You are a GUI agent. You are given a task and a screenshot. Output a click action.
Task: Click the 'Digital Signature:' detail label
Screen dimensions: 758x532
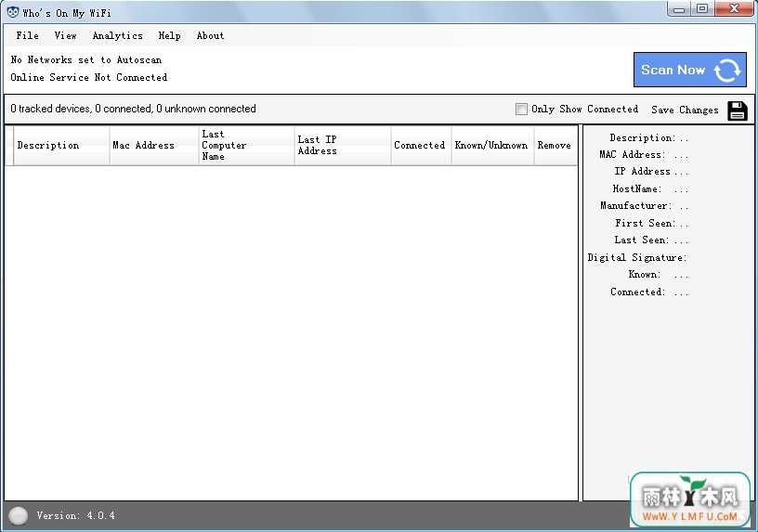(637, 257)
